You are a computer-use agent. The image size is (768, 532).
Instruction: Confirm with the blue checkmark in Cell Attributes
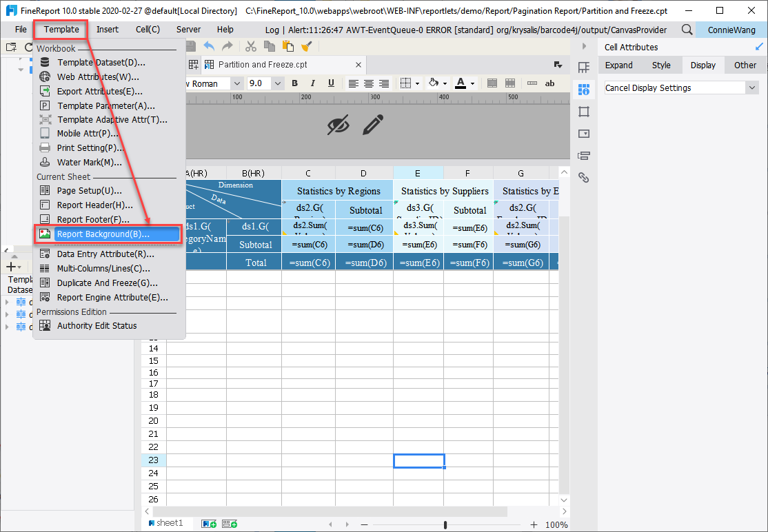pyautogui.click(x=758, y=46)
